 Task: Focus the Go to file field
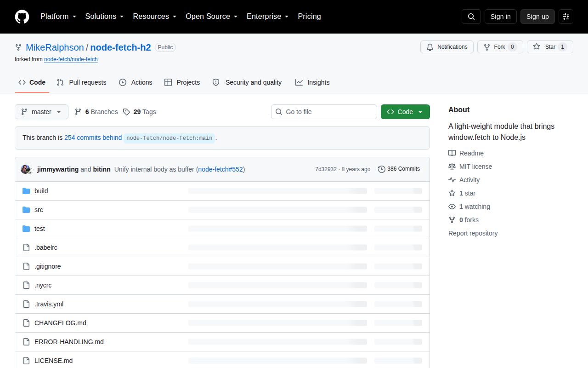coord(324,112)
